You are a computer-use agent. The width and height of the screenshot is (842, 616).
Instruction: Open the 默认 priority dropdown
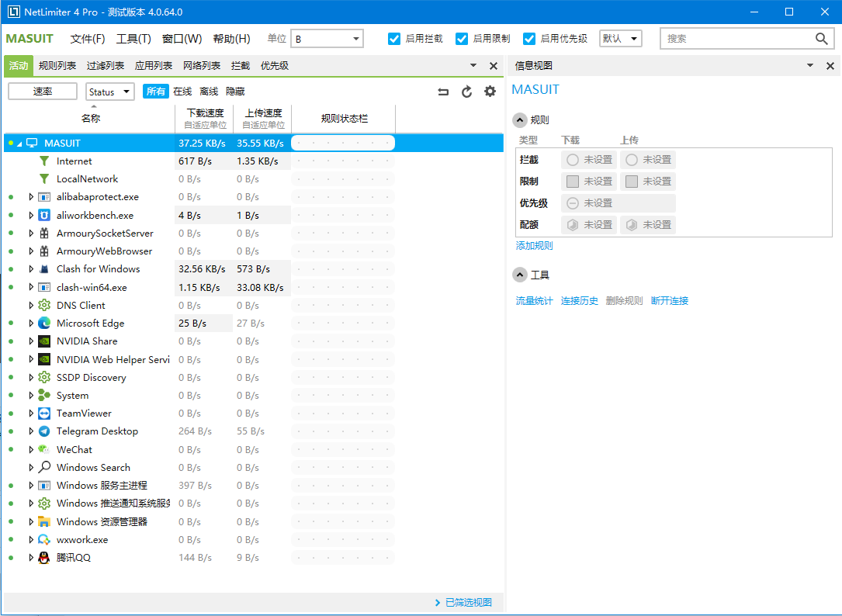pyautogui.click(x=620, y=39)
